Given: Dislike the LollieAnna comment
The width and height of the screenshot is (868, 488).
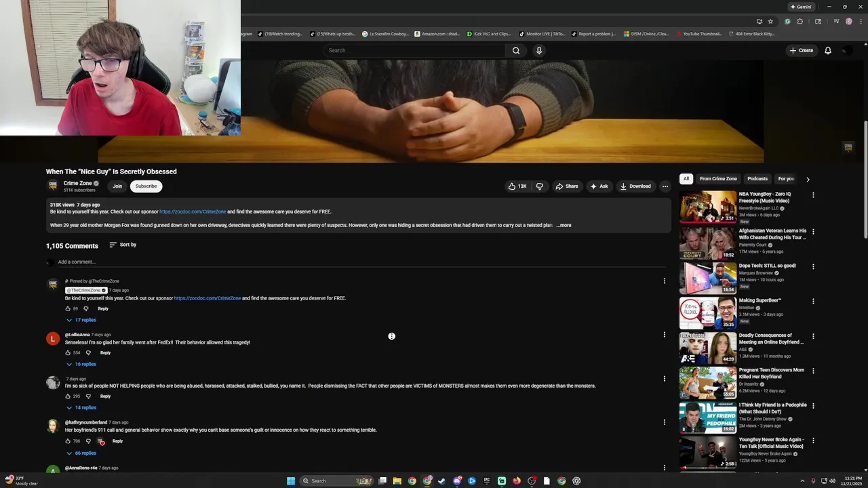Looking at the screenshot, I should [88, 352].
